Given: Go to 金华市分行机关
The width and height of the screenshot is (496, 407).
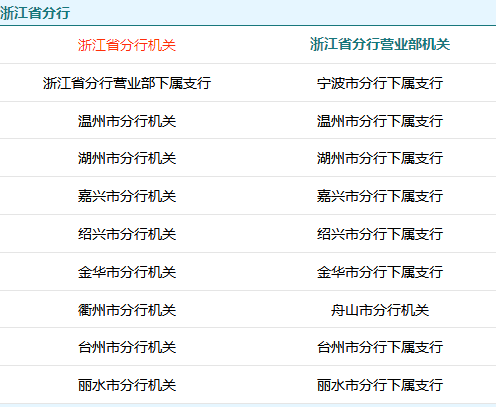Looking at the screenshot, I should coord(127,272).
